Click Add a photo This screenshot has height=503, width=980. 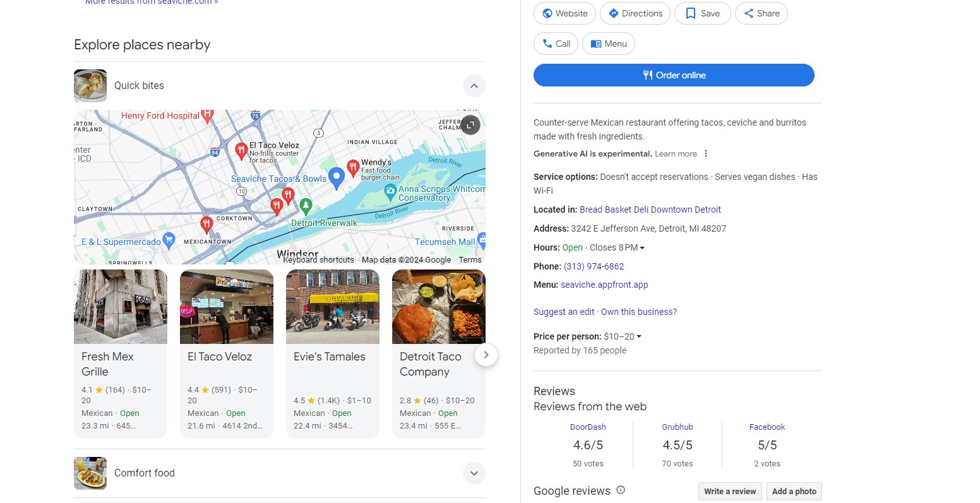[x=794, y=491]
